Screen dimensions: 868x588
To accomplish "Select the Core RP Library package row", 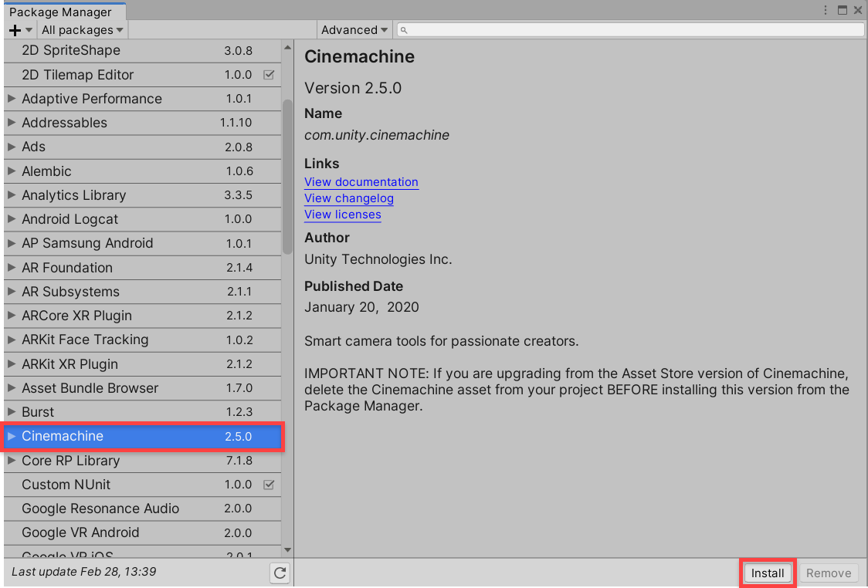I will coord(142,460).
